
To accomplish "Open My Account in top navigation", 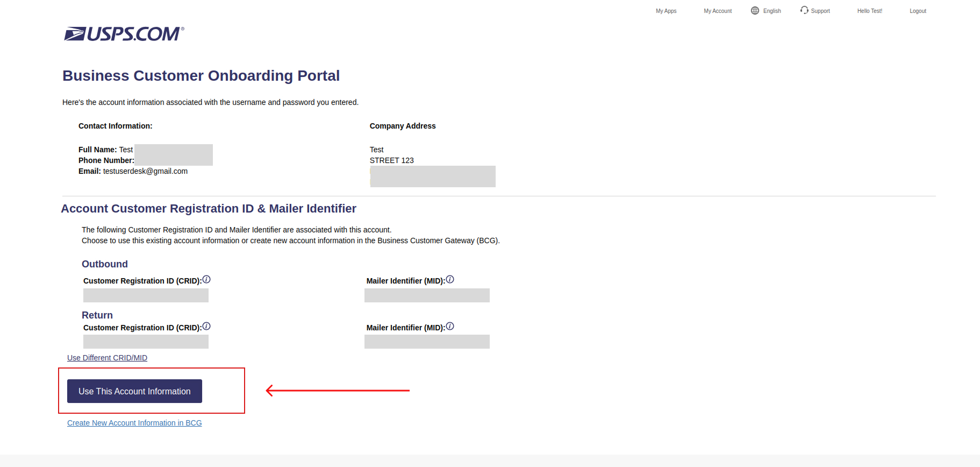I will (x=718, y=11).
